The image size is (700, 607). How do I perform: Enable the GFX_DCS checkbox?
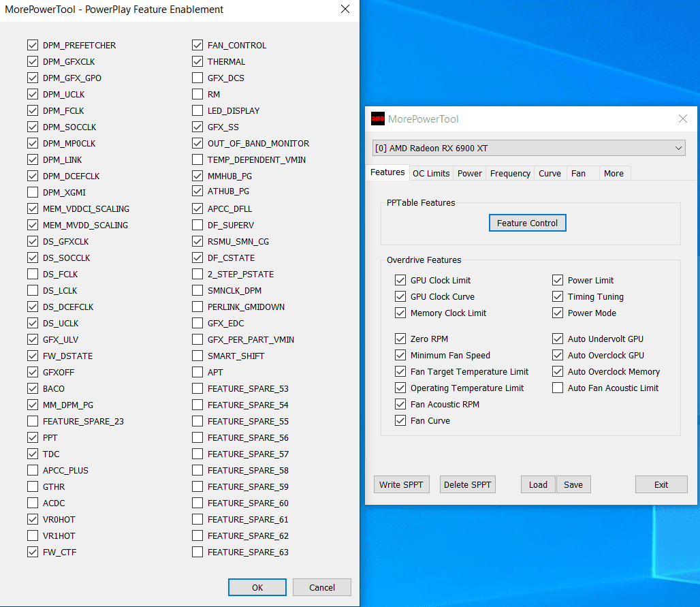click(197, 78)
